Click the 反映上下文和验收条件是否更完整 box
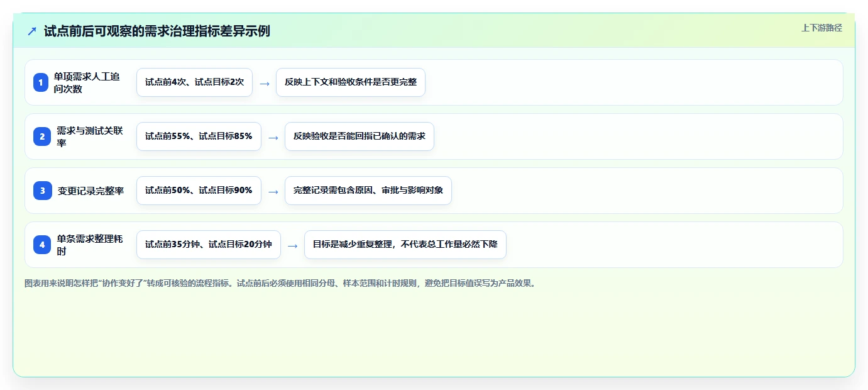 tap(351, 82)
